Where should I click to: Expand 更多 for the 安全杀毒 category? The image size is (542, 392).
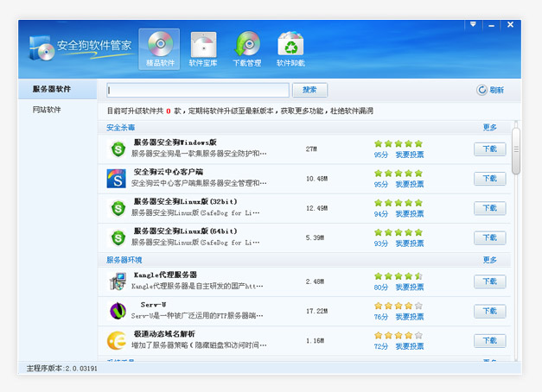489,128
